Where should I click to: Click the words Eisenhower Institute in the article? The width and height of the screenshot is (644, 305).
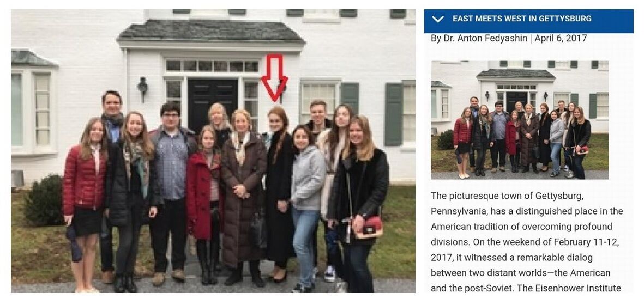[x=569, y=288]
